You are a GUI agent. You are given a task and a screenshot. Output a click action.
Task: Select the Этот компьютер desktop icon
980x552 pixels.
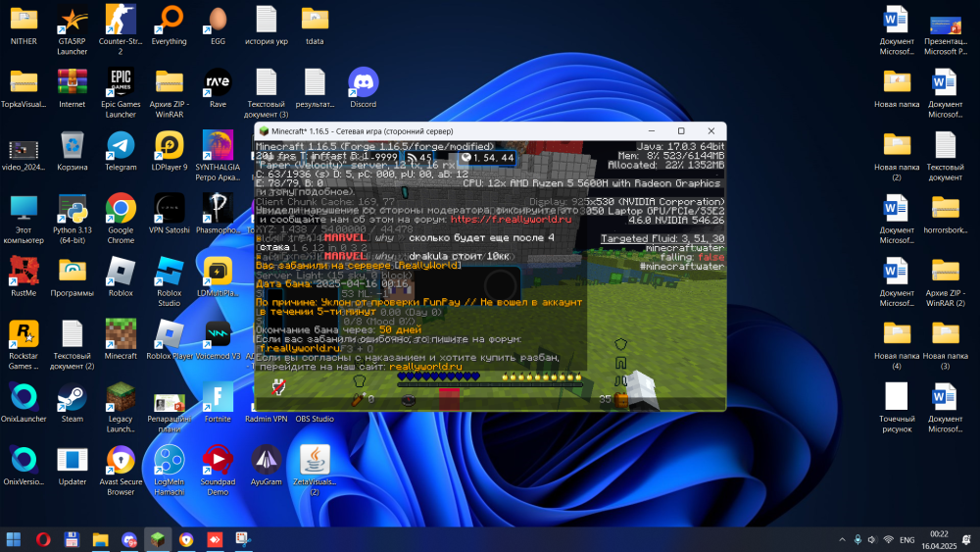tap(24, 219)
